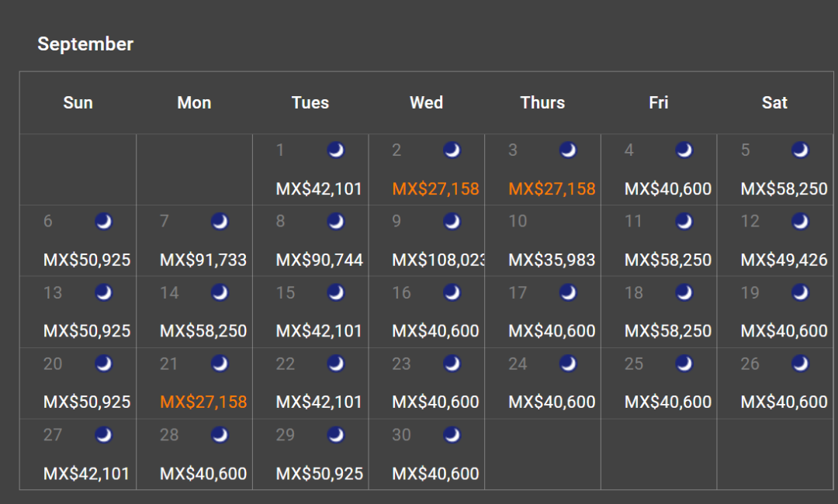Select the MX$42,101 fare on September 27
The width and height of the screenshot is (838, 504).
point(86,474)
